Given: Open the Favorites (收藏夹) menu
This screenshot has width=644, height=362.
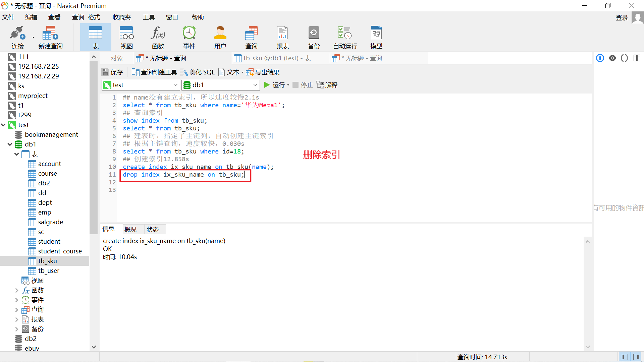Looking at the screenshot, I should (x=122, y=17).
